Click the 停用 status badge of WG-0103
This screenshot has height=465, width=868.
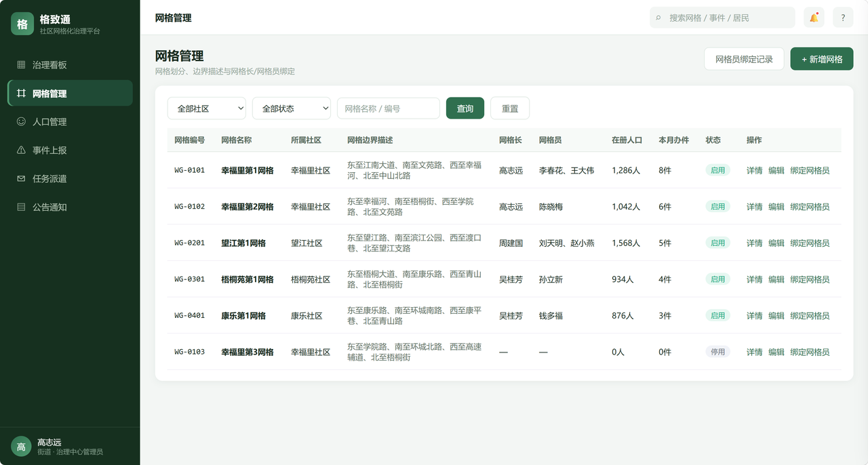click(717, 352)
